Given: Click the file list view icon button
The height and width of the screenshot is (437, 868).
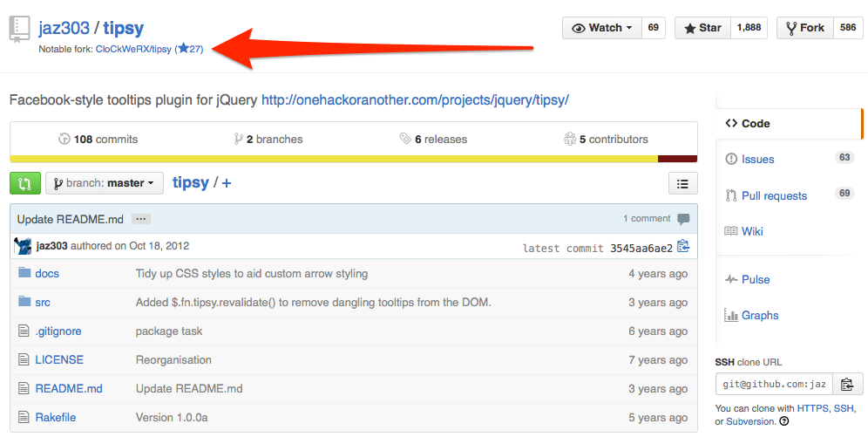Looking at the screenshot, I should pyautogui.click(x=682, y=183).
